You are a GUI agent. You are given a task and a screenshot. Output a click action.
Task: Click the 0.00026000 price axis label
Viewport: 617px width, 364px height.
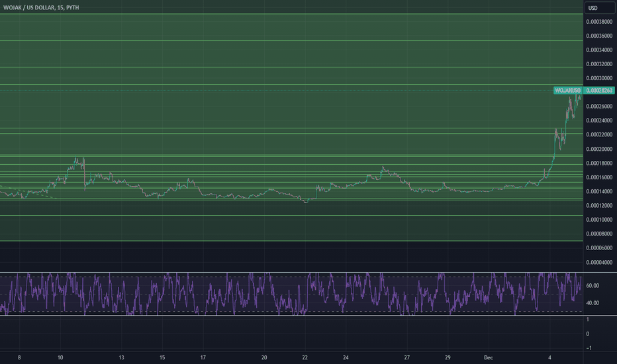click(599, 107)
